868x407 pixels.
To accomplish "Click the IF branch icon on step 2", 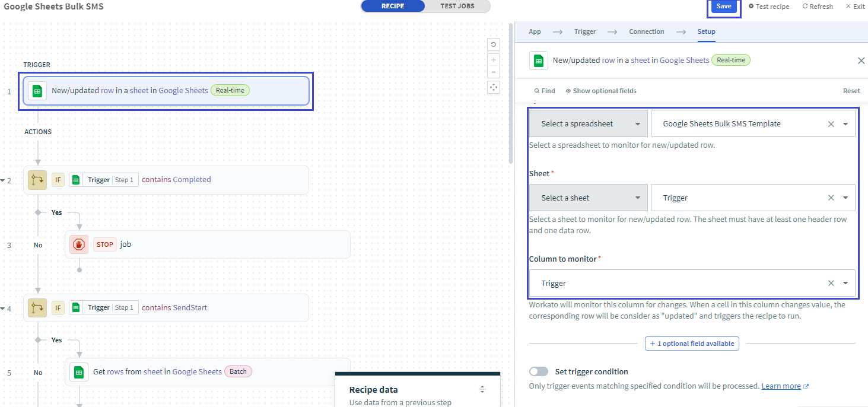I will point(37,180).
